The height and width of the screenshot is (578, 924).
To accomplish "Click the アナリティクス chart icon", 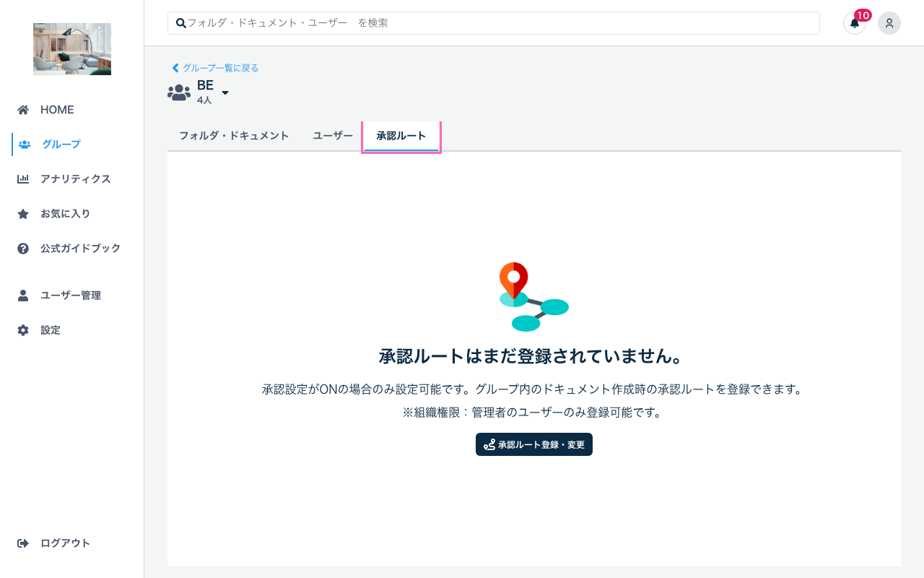I will (24, 178).
